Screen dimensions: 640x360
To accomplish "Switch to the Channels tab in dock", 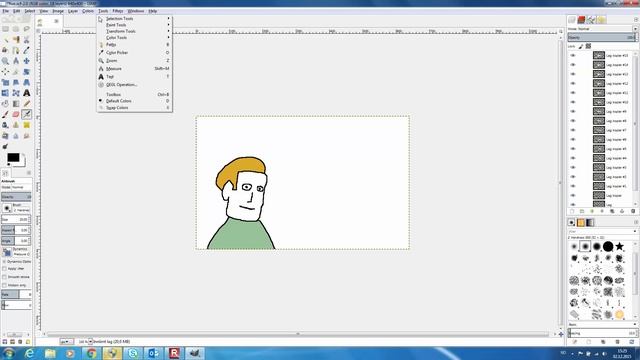I will point(582,20).
